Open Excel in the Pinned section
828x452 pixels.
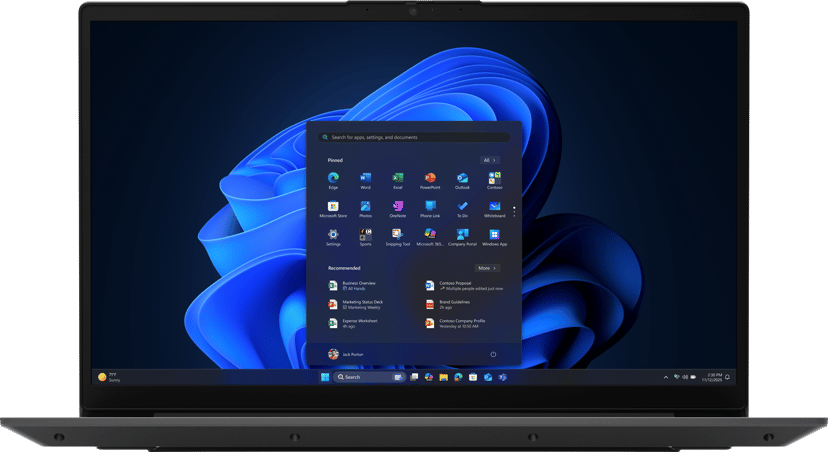(x=398, y=180)
